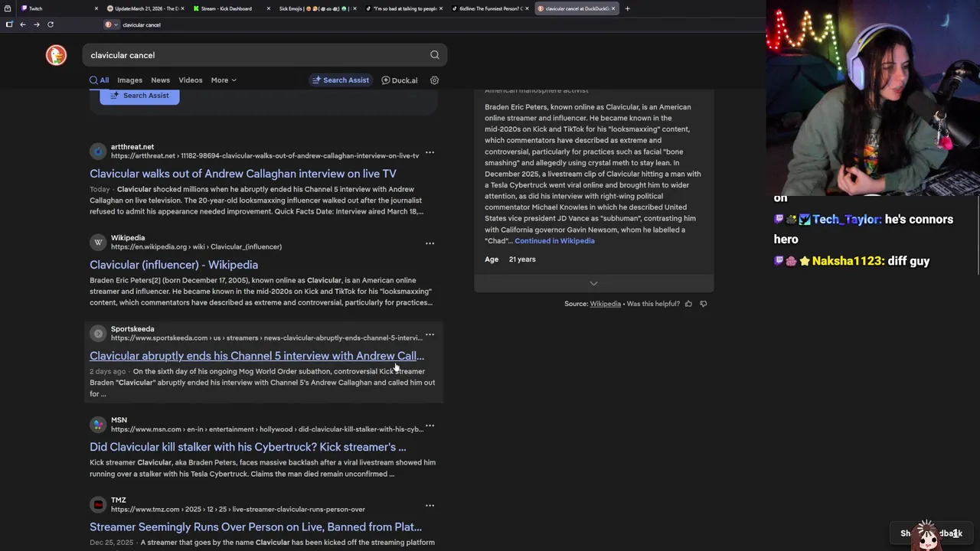Open the Wikipedia result options menu
This screenshot has height=551, width=980.
(430, 243)
